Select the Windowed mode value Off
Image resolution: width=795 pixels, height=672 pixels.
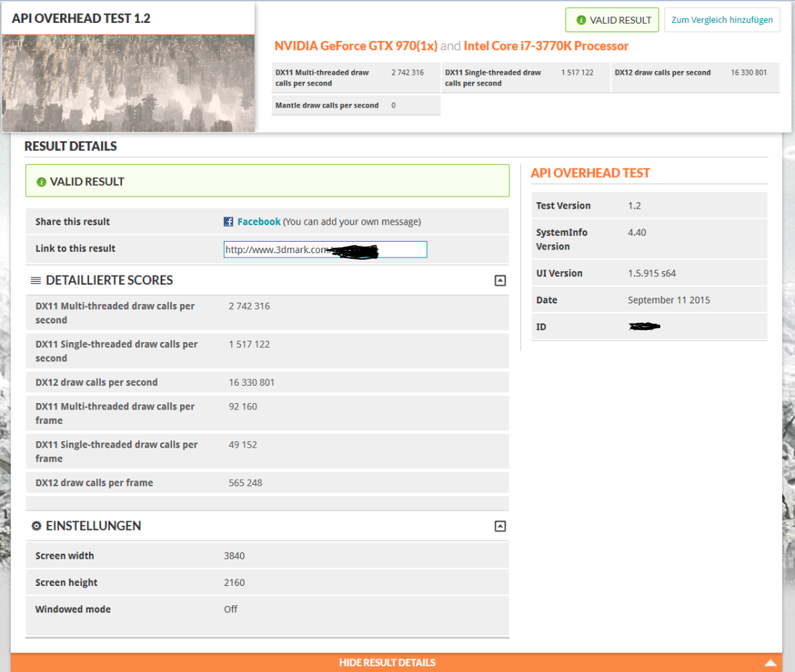coord(231,609)
